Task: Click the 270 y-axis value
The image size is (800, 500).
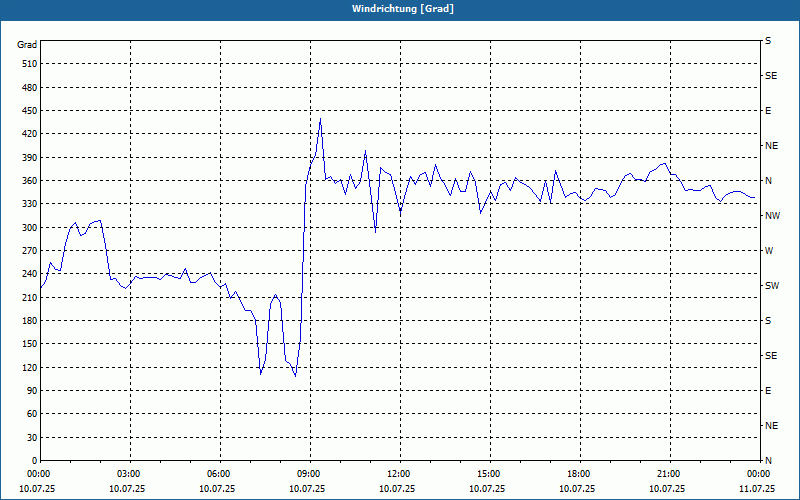Action: 30,251
